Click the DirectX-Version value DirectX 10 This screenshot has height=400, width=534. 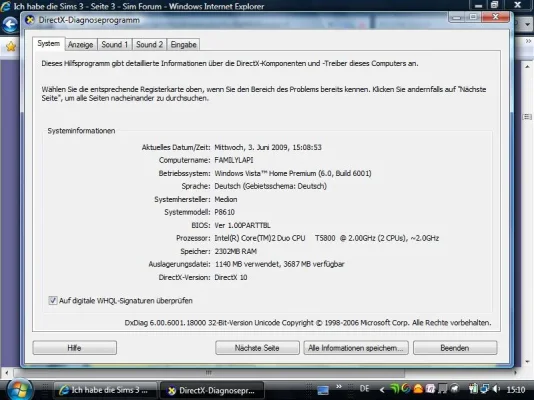(231, 277)
